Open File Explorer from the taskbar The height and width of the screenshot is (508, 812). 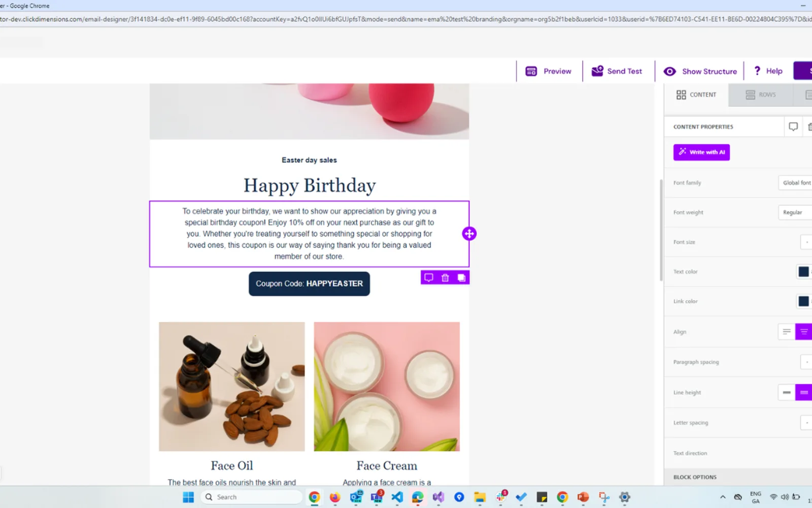tap(480, 497)
